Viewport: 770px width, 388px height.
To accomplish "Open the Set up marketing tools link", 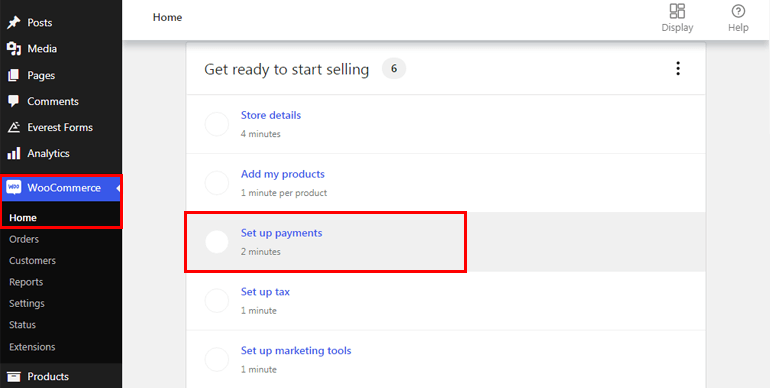I will (x=296, y=351).
